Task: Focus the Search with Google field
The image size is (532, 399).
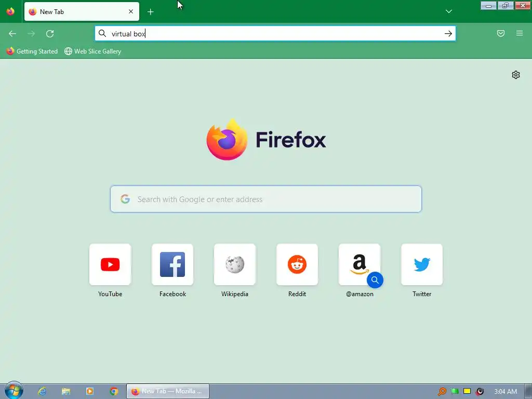Action: [266, 199]
